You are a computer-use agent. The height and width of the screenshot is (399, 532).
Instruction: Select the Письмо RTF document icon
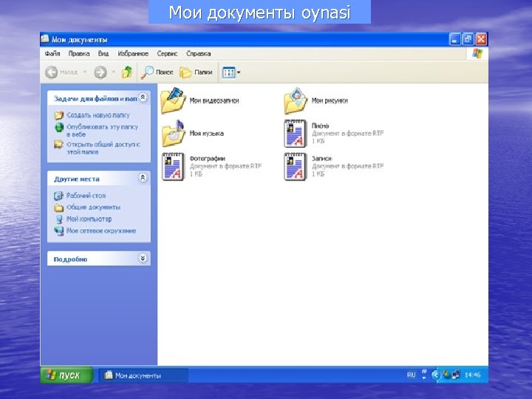[295, 133]
